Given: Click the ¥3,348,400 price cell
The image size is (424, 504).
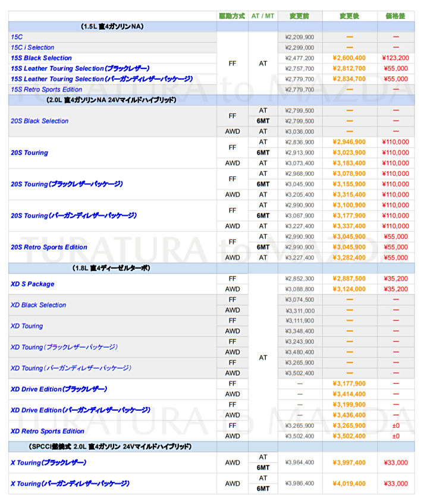Looking at the screenshot, I should (x=300, y=332).
